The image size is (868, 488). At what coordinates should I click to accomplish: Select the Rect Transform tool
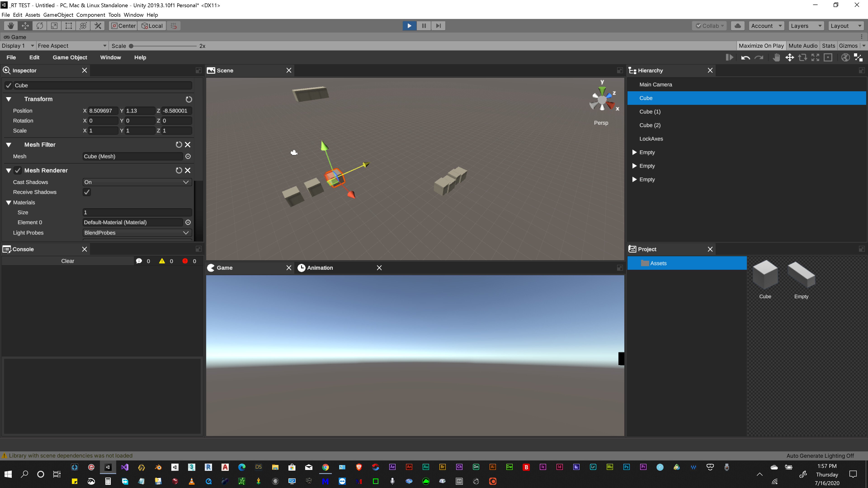(69, 26)
